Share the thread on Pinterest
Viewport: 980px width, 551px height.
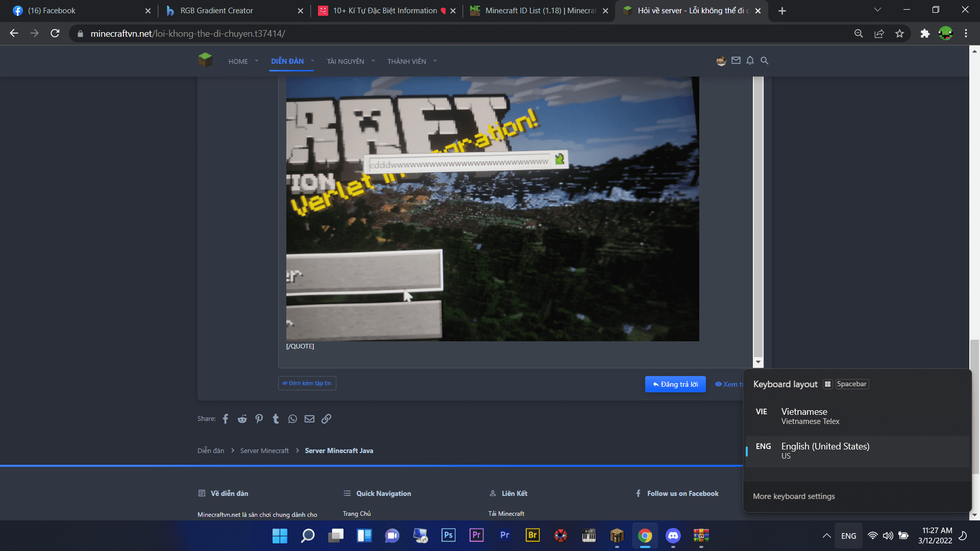[259, 419]
